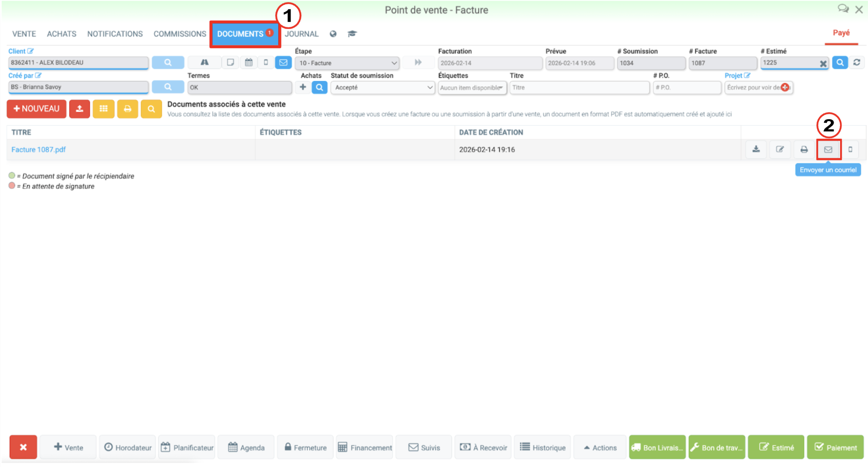Clear the # Estimé field with X

pyautogui.click(x=823, y=63)
